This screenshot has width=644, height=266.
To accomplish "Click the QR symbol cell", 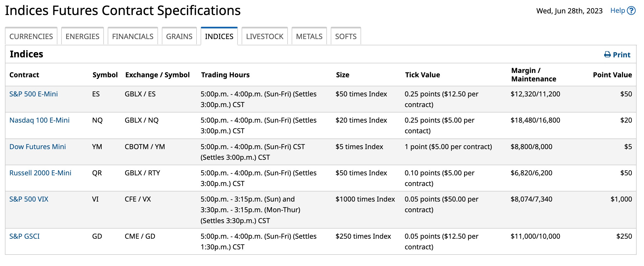I will (x=97, y=173).
